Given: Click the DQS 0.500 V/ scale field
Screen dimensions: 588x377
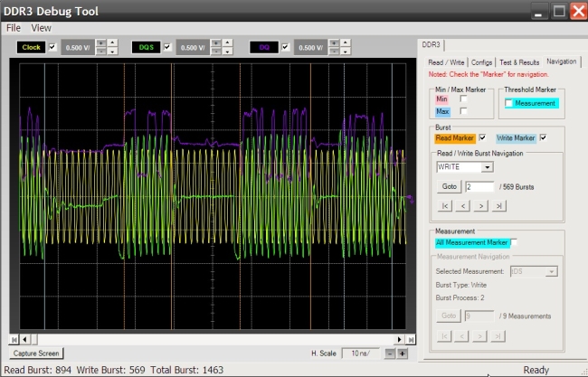Looking at the screenshot, I should [x=193, y=48].
